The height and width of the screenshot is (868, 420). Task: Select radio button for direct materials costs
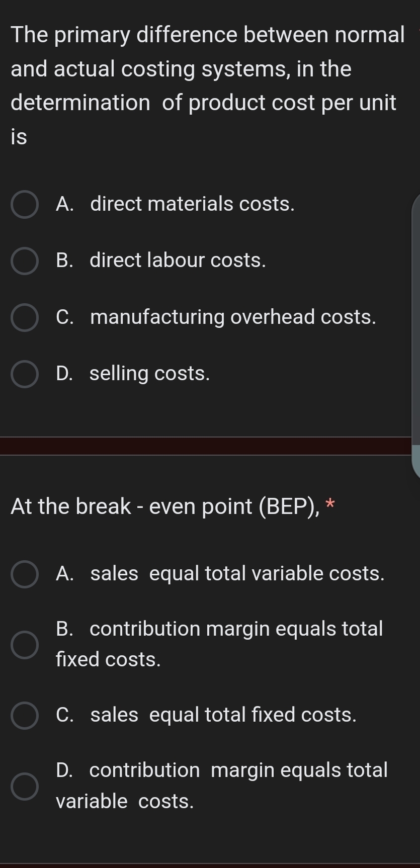25,205
